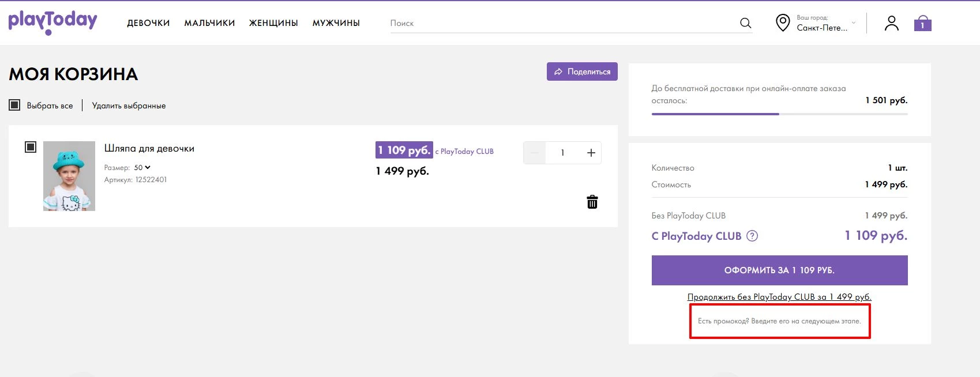Open the user account icon
980x377 pixels.
891,23
